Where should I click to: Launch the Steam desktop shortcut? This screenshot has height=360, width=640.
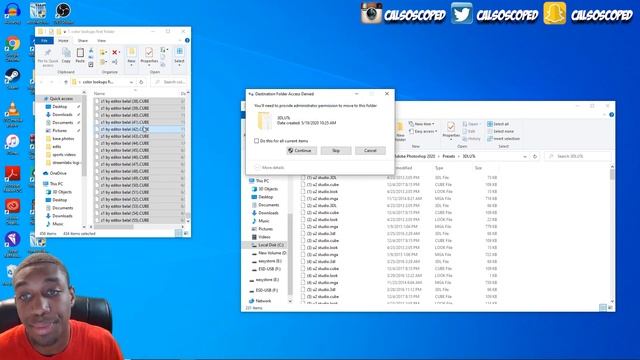click(x=13, y=79)
